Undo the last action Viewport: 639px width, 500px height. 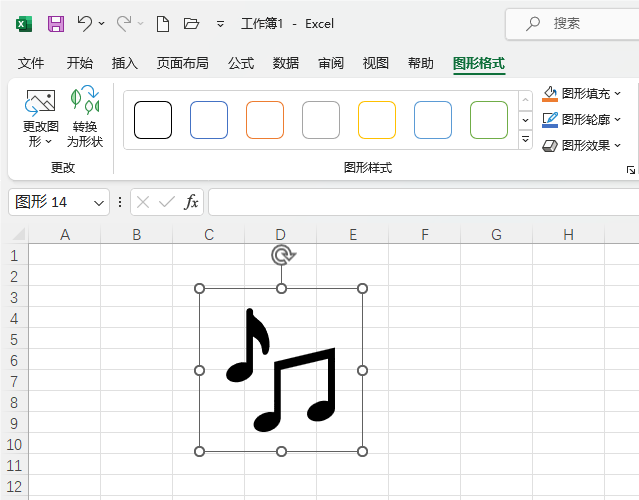click(85, 24)
